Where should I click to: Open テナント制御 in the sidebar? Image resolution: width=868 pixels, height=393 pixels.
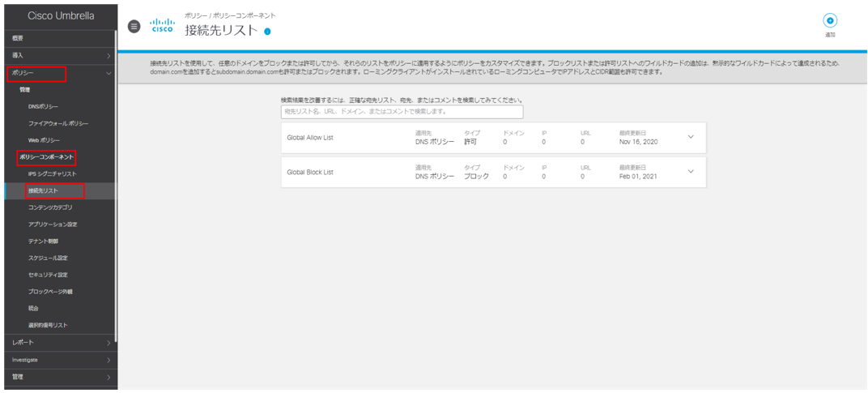point(43,241)
